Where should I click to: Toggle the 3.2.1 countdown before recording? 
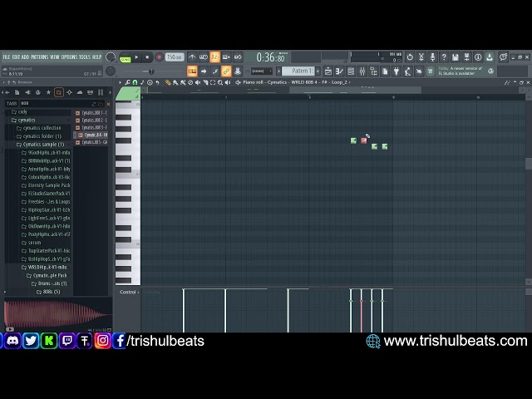tap(214, 57)
